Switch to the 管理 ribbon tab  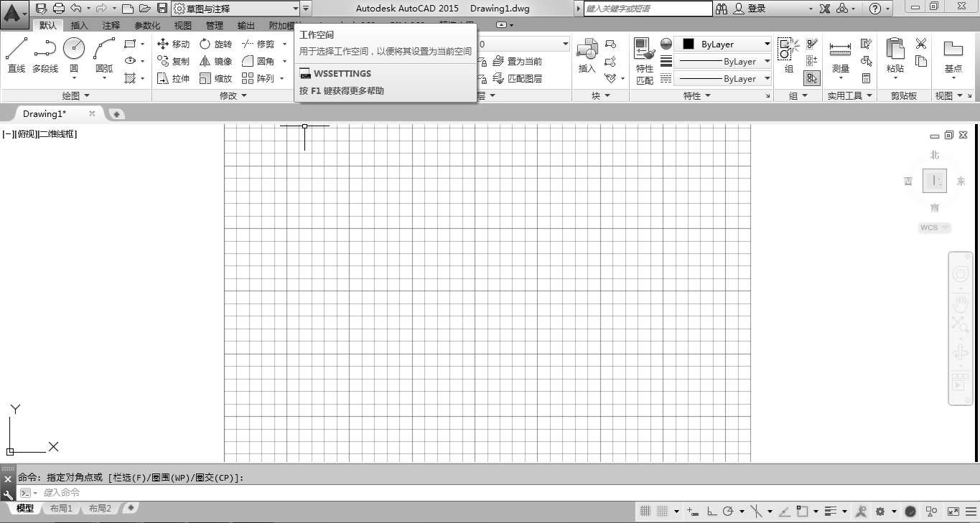click(x=215, y=25)
